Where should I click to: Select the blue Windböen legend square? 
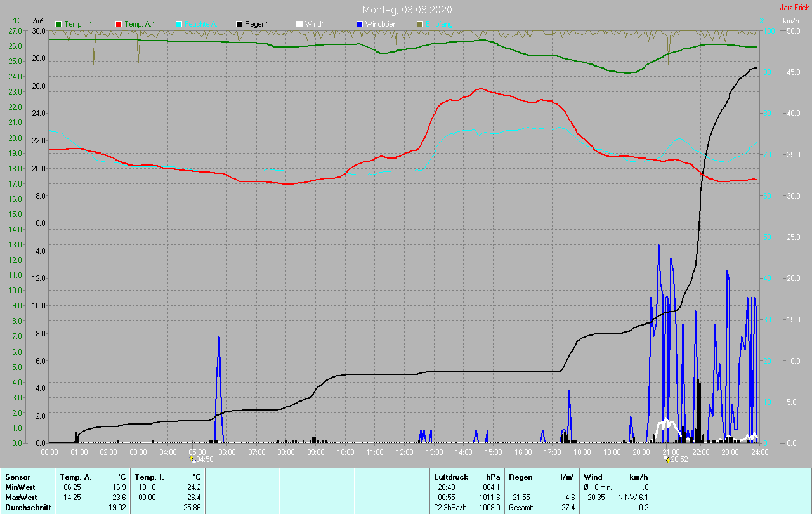point(360,24)
